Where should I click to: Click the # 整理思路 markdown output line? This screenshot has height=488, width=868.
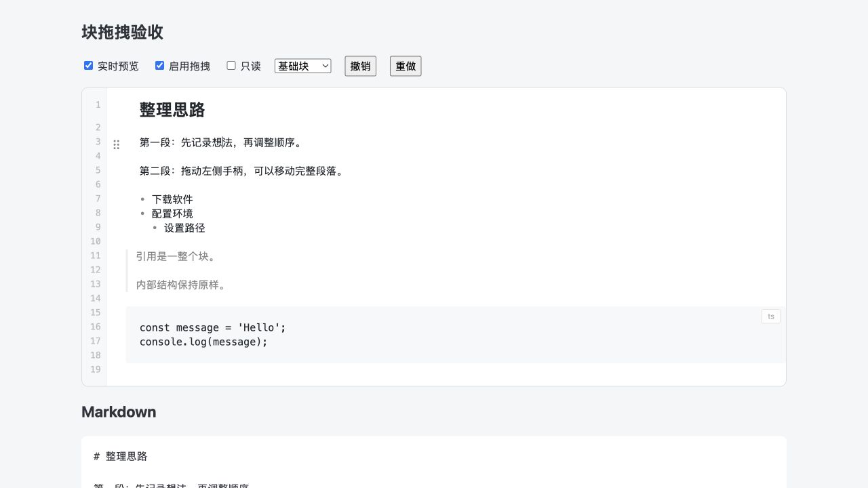[x=120, y=457]
